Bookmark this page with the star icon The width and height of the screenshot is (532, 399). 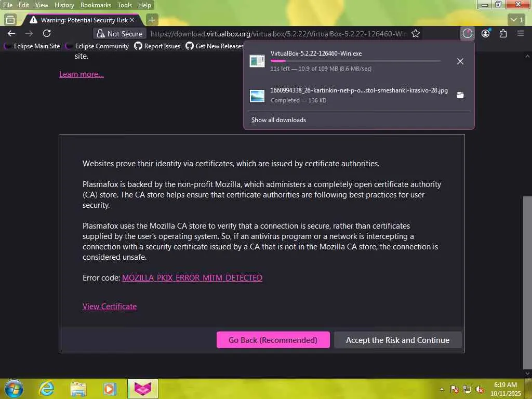click(x=416, y=33)
